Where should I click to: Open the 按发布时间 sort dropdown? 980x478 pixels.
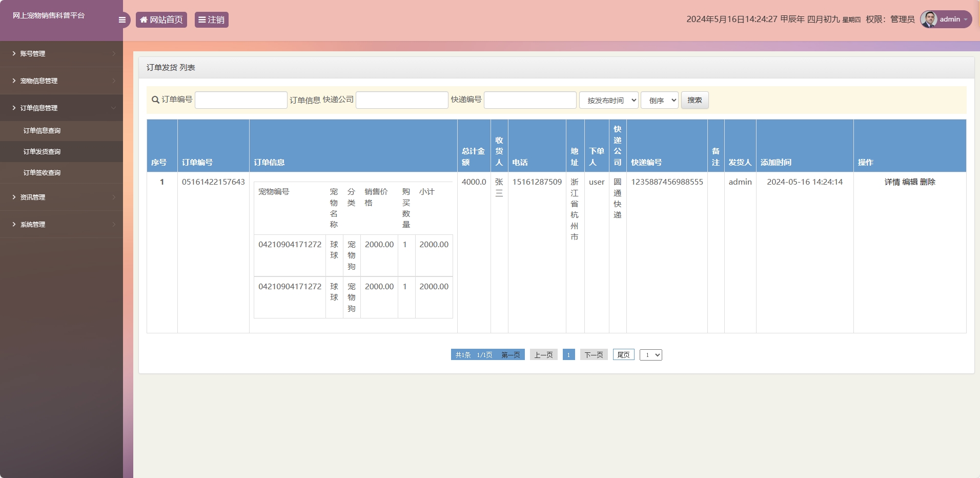click(x=608, y=101)
